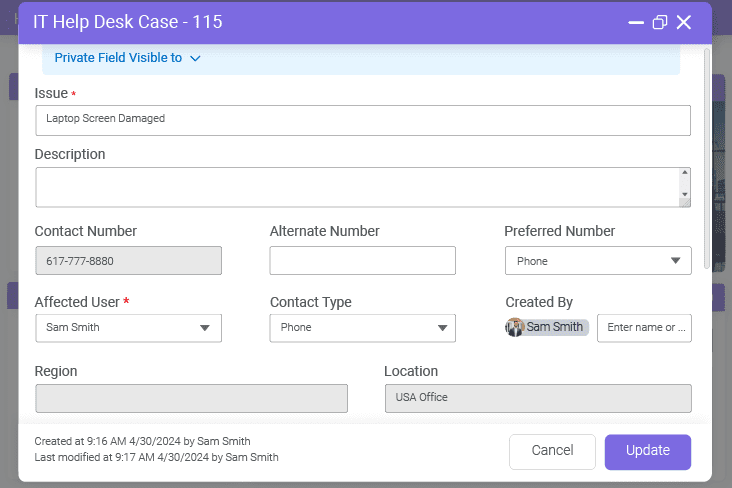This screenshot has width=732, height=488.
Task: Expand Private Field Visible to chevron
Action: tap(195, 58)
